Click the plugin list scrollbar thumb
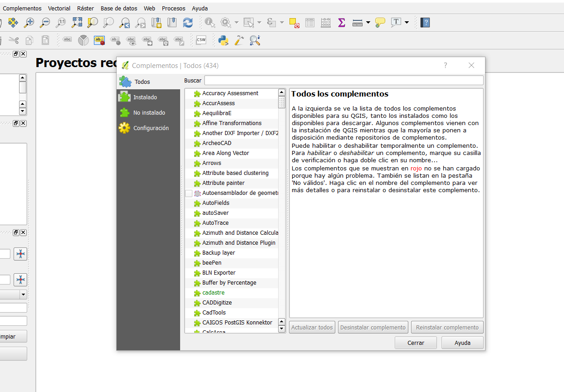 (282, 102)
